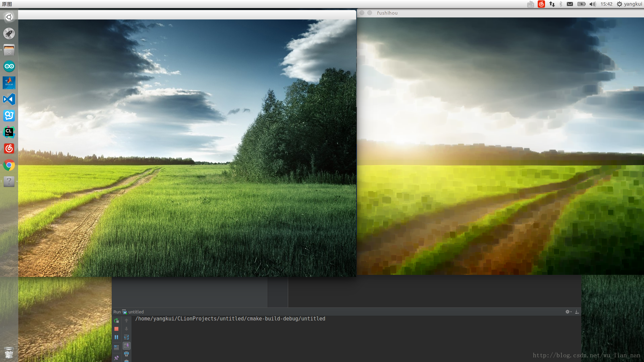Open the Files manager from the dock
644x362 pixels.
click(9, 50)
